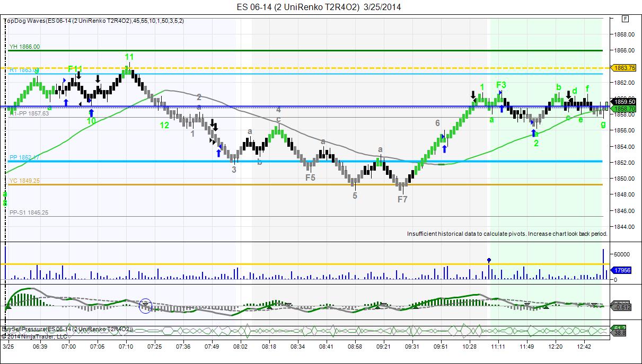This screenshot has width=642, height=364.
Task: Click the blue up arrow below the F3 label
Action: coord(501,109)
